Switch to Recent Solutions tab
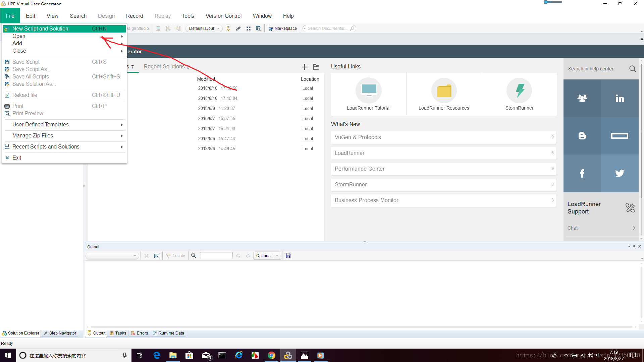The width and height of the screenshot is (644, 362). tap(167, 67)
